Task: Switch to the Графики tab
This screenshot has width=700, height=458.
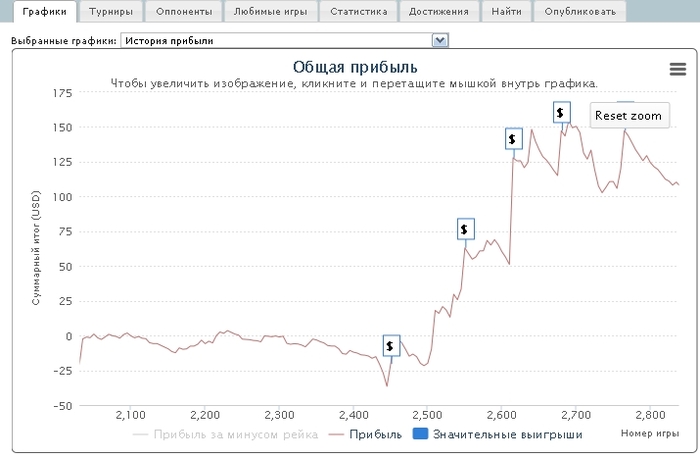Action: click(45, 11)
